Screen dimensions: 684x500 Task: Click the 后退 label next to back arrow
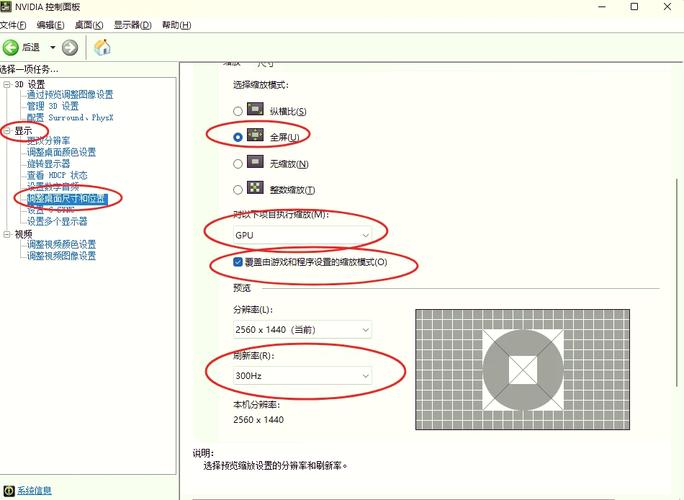pyautogui.click(x=31, y=47)
